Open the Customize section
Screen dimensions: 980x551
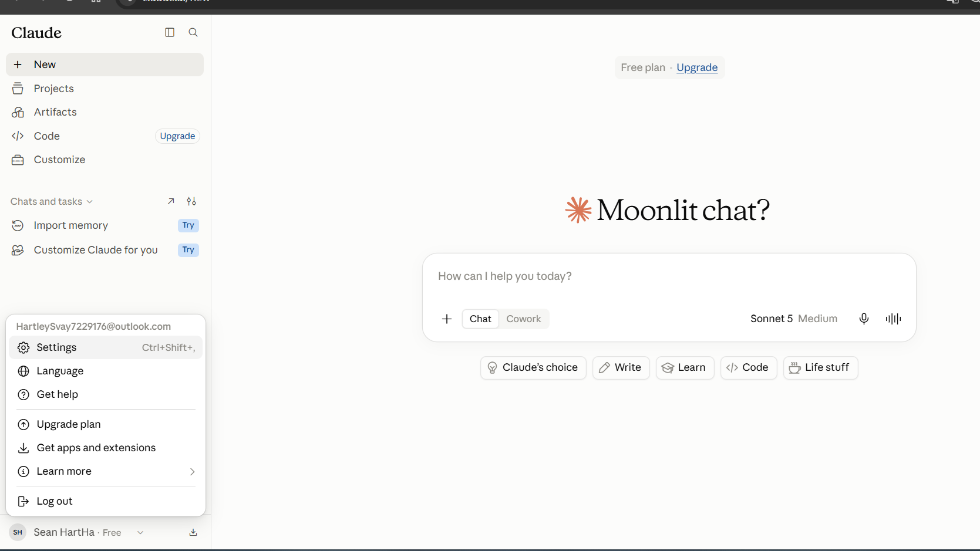pyautogui.click(x=105, y=160)
